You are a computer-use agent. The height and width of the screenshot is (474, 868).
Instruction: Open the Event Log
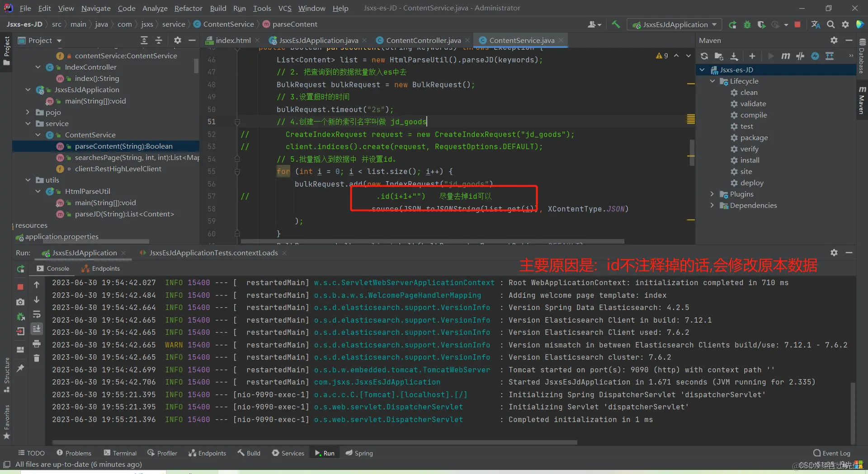[832, 453]
